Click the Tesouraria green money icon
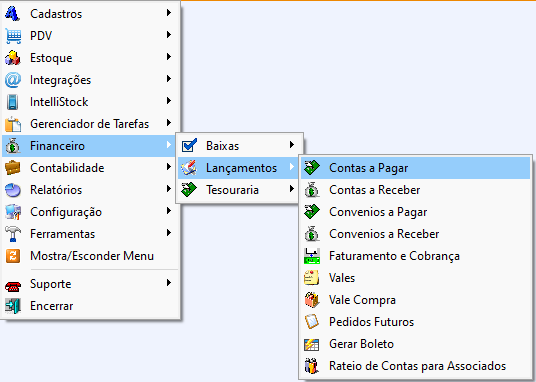The width and height of the screenshot is (536, 382). pos(189,190)
